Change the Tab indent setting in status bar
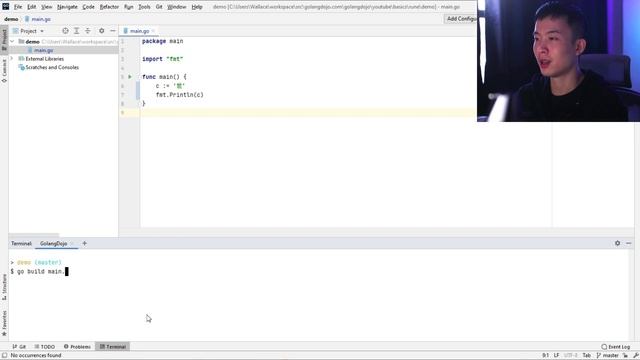Viewport: 640px width, 360px height. 587,356
